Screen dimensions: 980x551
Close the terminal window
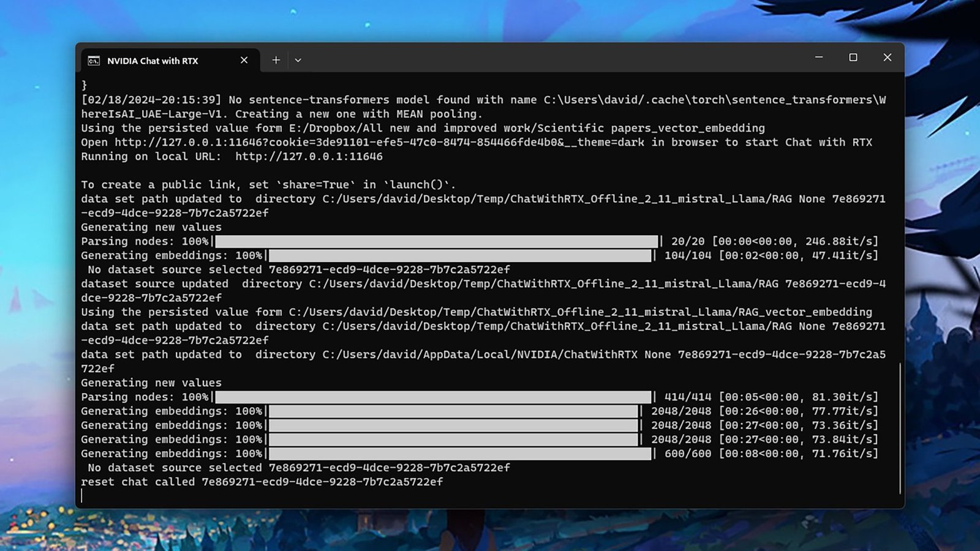887,57
